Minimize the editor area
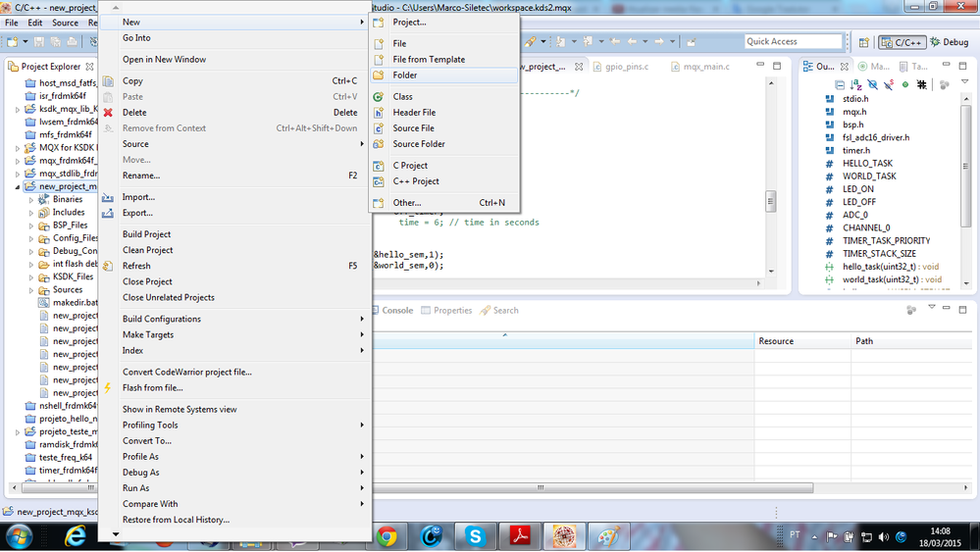Image resolution: width=980 pixels, height=552 pixels. pyautogui.click(x=760, y=65)
